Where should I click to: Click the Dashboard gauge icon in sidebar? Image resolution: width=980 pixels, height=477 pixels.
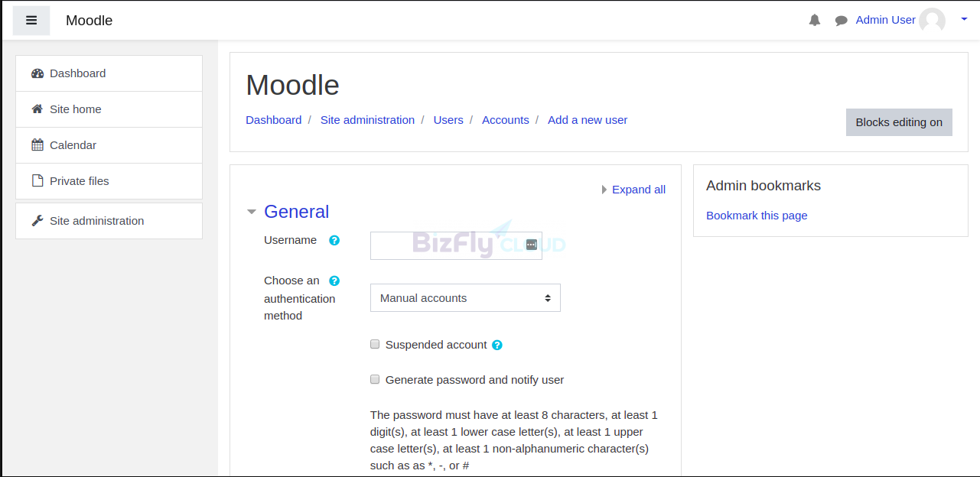coord(37,73)
